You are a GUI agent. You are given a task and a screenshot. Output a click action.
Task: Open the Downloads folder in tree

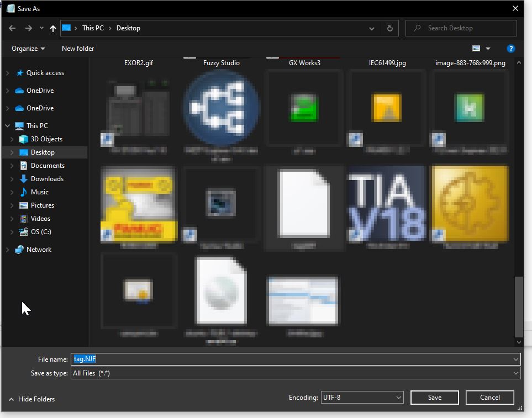tap(47, 179)
